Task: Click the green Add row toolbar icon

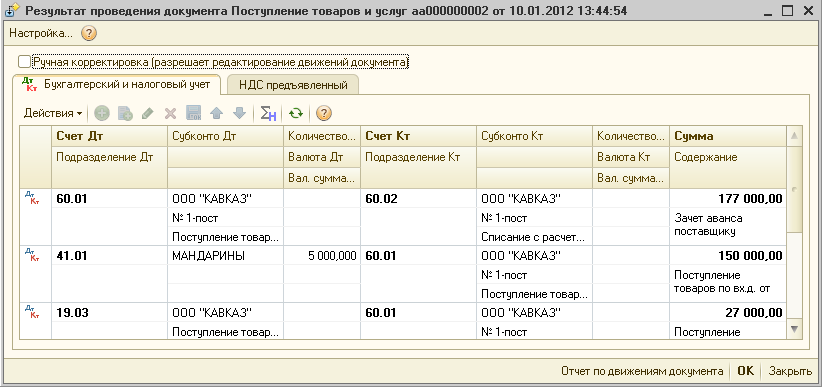Action: [x=102, y=113]
